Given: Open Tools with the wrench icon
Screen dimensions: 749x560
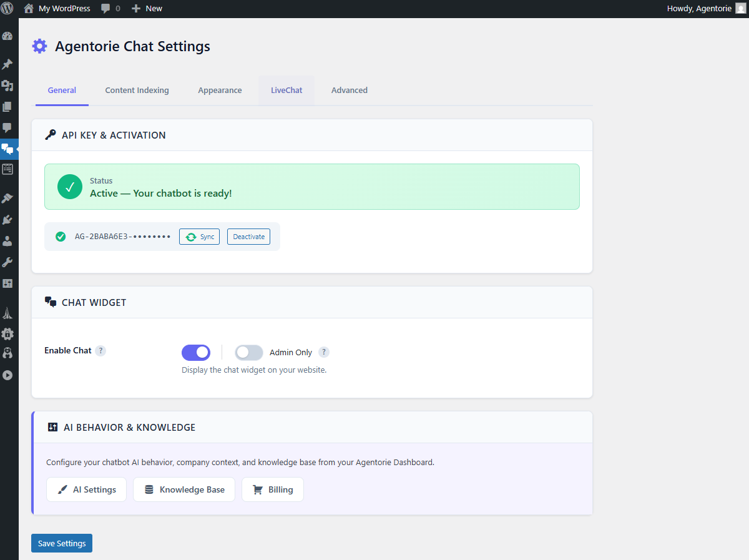Looking at the screenshot, I should (9, 262).
